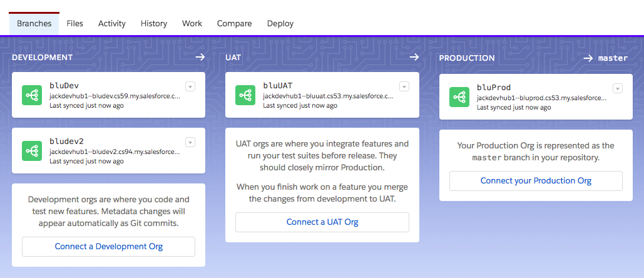Click Connect a Development Org button
This screenshot has height=278, width=644.
pyautogui.click(x=108, y=247)
